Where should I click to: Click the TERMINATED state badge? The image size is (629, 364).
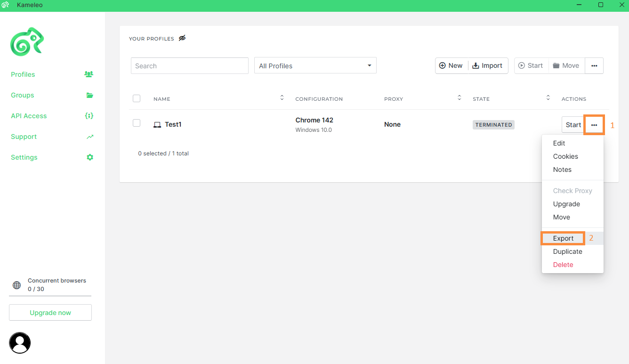click(493, 125)
